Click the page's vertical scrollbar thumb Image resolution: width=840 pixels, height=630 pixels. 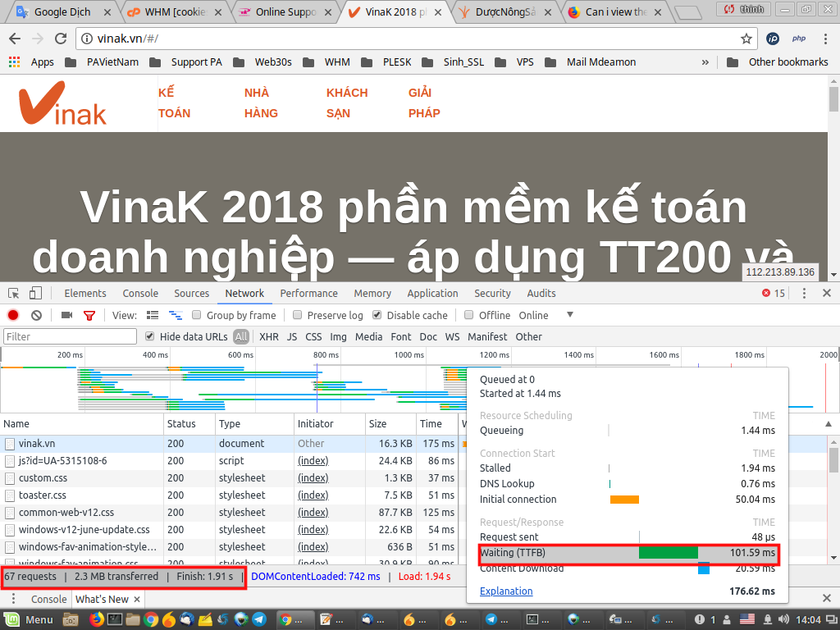tap(833, 98)
